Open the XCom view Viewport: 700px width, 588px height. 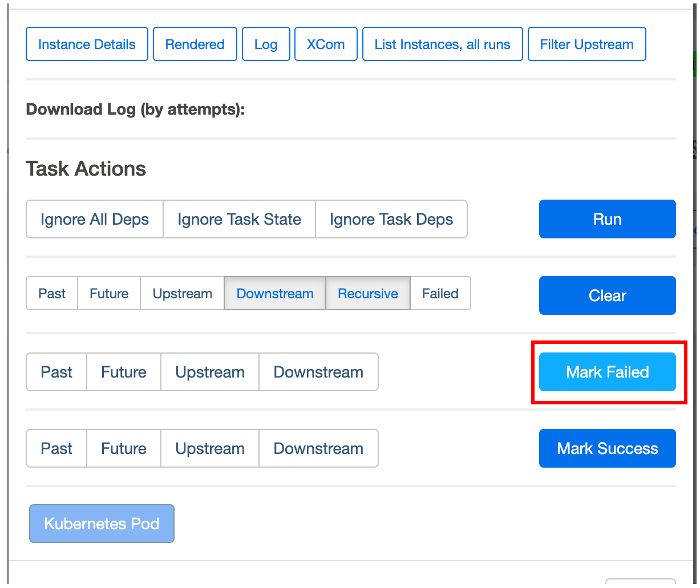pyautogui.click(x=326, y=44)
